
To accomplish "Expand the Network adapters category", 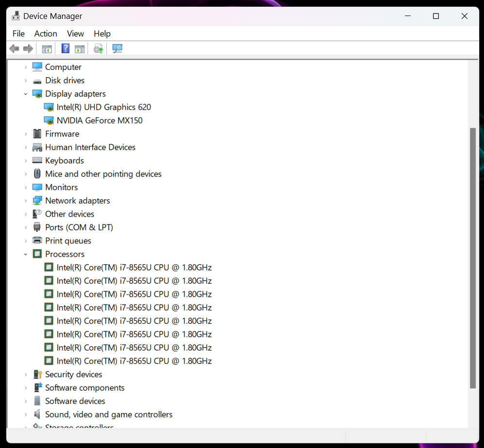I will [x=26, y=201].
